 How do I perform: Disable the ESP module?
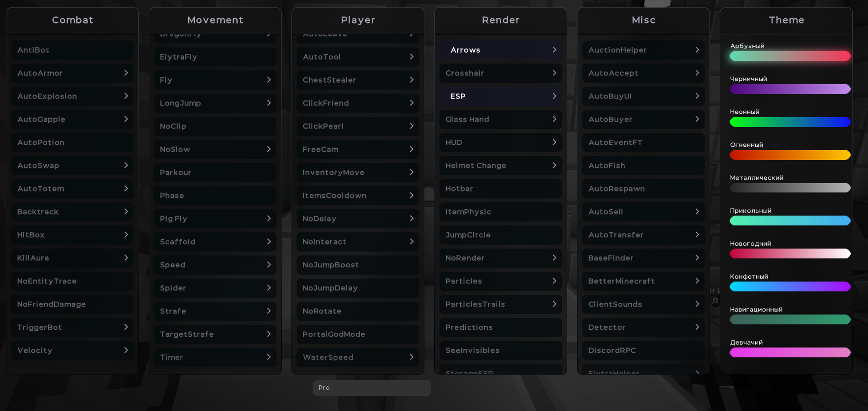[501, 96]
